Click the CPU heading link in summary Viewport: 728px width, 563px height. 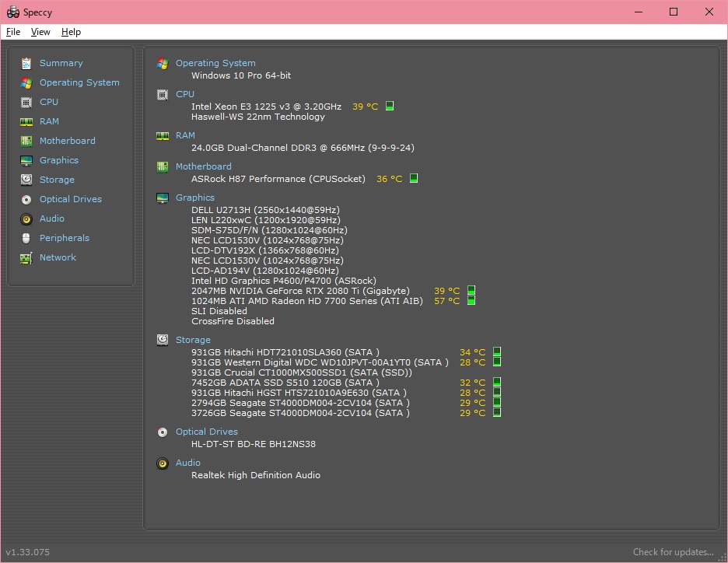[x=185, y=94]
